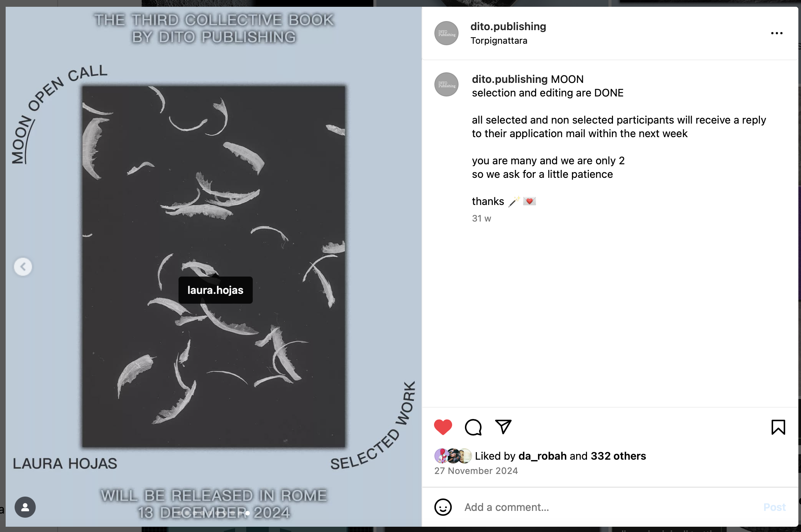Toggle the tagged people icon on photo
This screenshot has height=532, width=801.
point(25,507)
